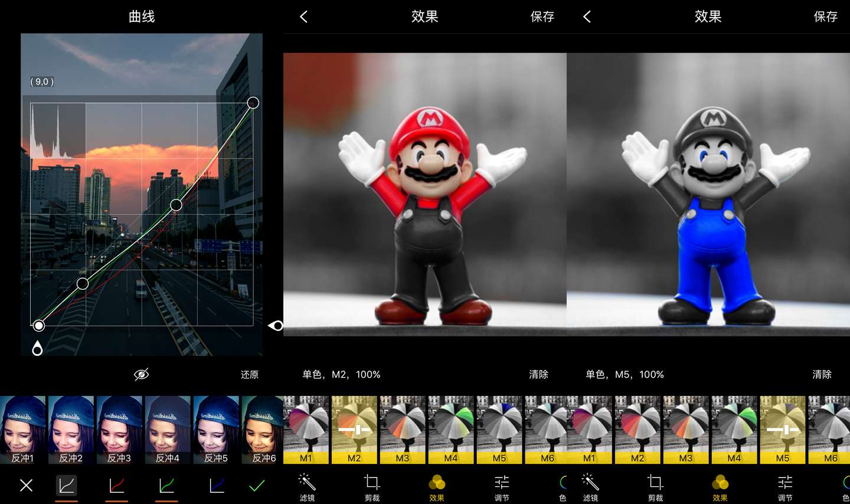Select M1 effect in right panel
This screenshot has width=850, height=504.
[x=589, y=430]
